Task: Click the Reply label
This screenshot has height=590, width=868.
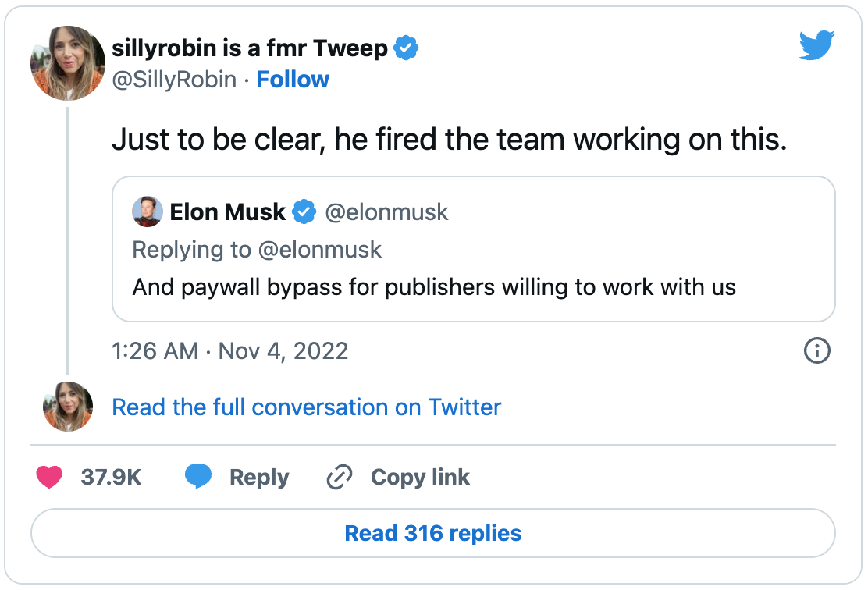Action: coord(259,478)
